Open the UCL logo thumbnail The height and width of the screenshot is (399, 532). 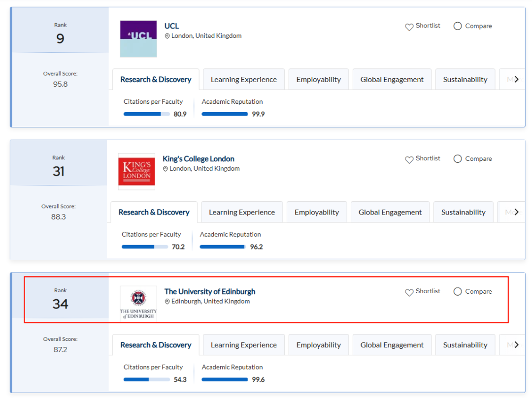138,39
